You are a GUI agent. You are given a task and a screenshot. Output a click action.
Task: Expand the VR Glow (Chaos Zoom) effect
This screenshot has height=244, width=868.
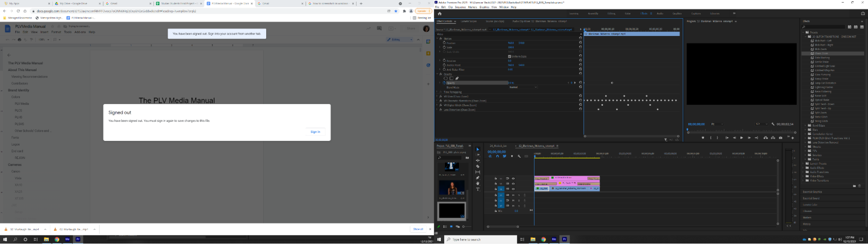(437, 97)
